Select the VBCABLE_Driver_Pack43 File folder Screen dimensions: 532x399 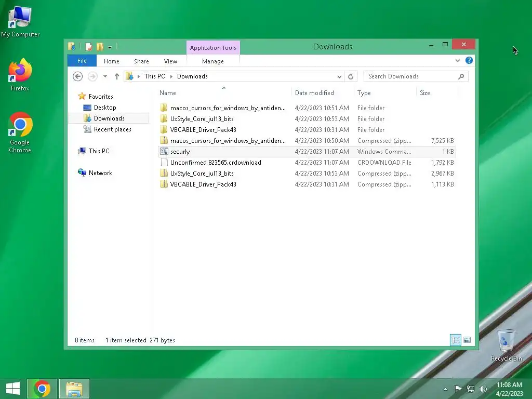307,129
